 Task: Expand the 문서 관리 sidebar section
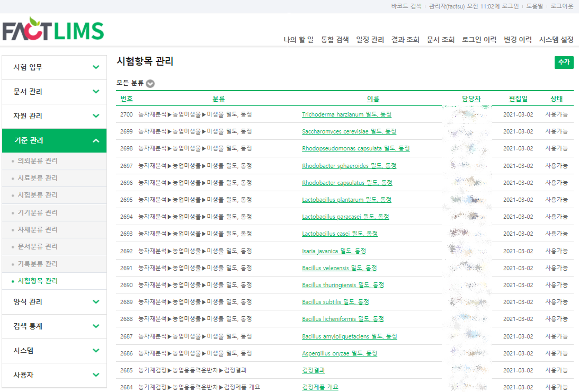click(54, 92)
